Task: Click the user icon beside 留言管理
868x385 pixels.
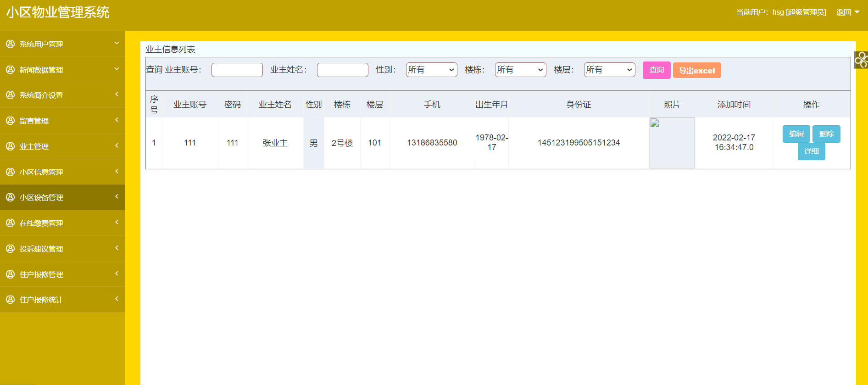Action: (x=10, y=121)
